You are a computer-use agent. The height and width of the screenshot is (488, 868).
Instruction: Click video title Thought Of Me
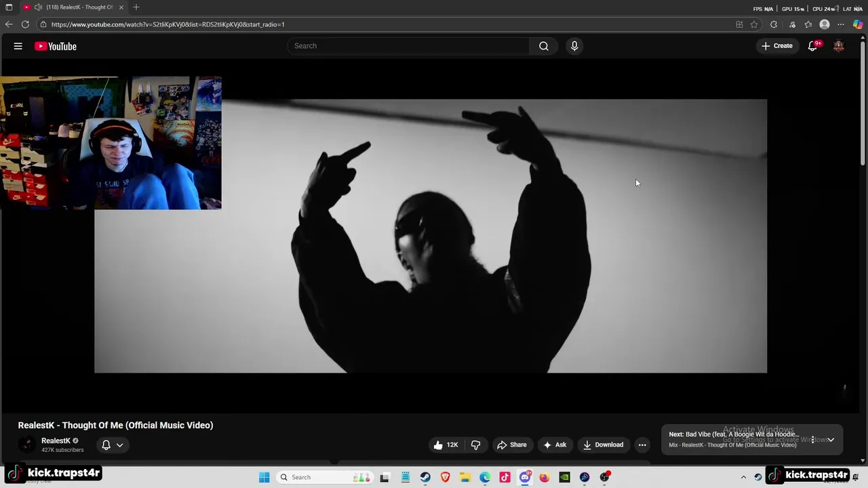click(115, 425)
